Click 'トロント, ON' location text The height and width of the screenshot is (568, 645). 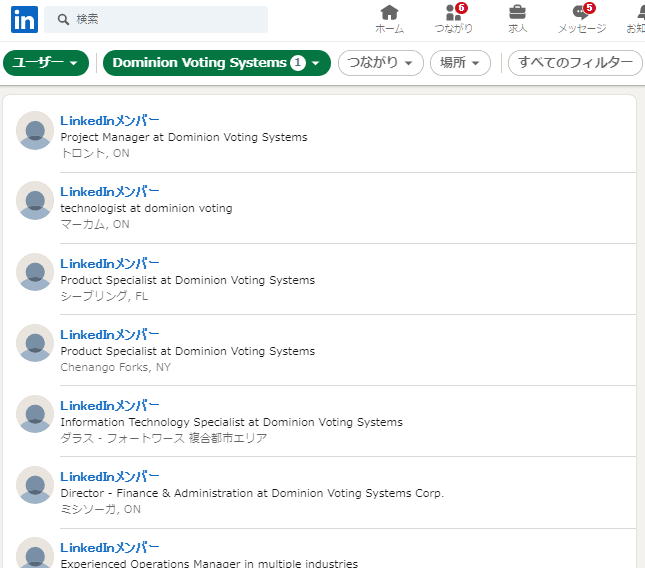click(x=95, y=153)
